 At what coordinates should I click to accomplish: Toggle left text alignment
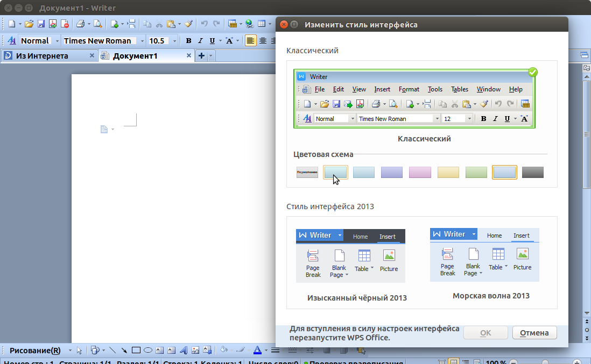coord(250,41)
